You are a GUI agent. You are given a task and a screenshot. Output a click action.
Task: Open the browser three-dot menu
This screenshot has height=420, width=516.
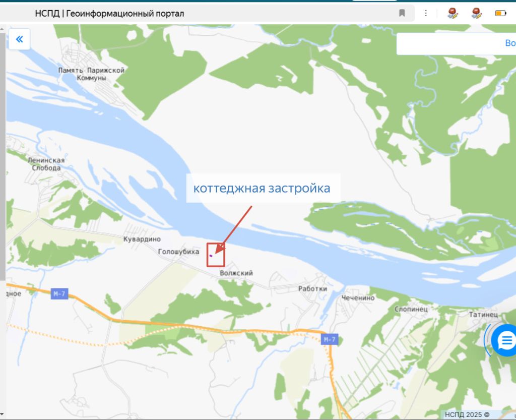(426, 13)
